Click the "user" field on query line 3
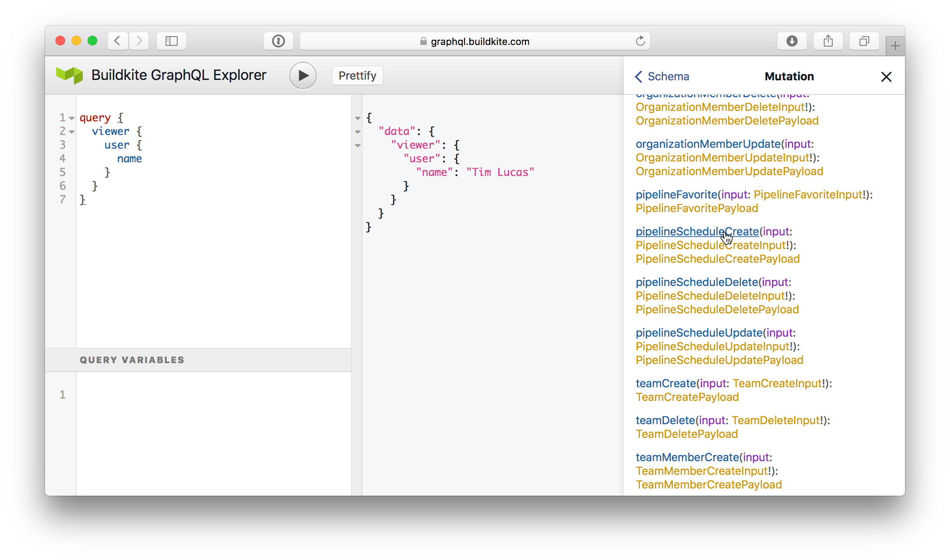Screen dimensions: 950x560 tap(117, 145)
